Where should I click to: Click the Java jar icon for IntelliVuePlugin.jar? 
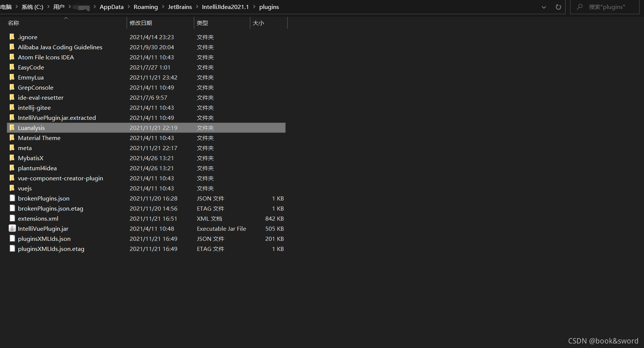click(x=12, y=228)
